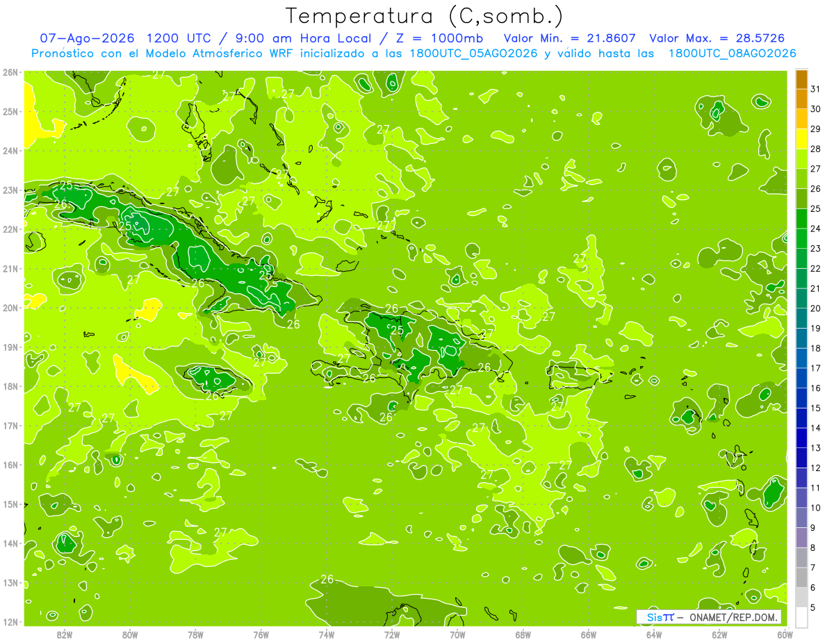Screen dimensions: 834x644
Task: Click the '22' value on the color scale
Action: coord(816,269)
